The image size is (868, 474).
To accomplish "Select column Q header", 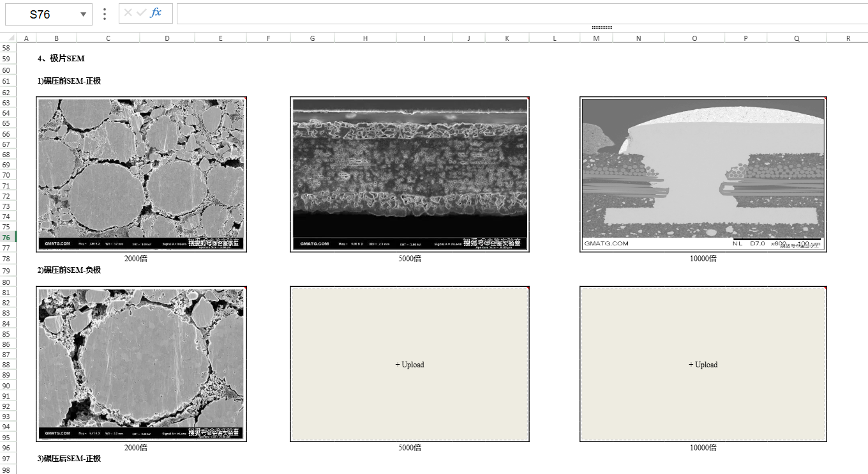I will click(x=797, y=38).
